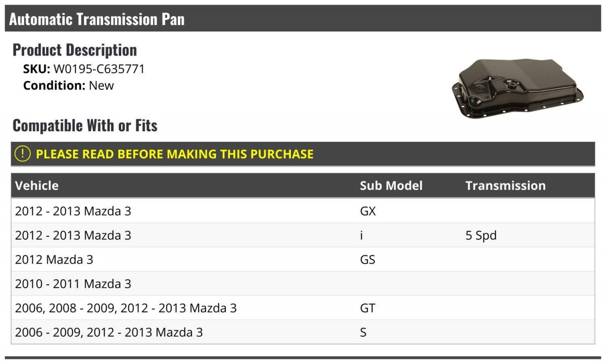This screenshot has height=364, width=606.
Task: Click the SKU number W0195-C635771
Action: coord(99,69)
